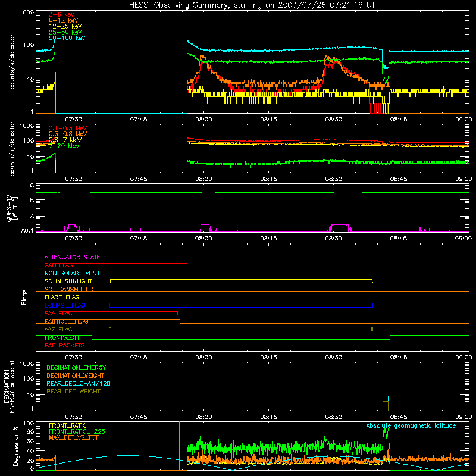
Task: Select the 25-50 keV legend label
Action: pyautogui.click(x=65, y=32)
